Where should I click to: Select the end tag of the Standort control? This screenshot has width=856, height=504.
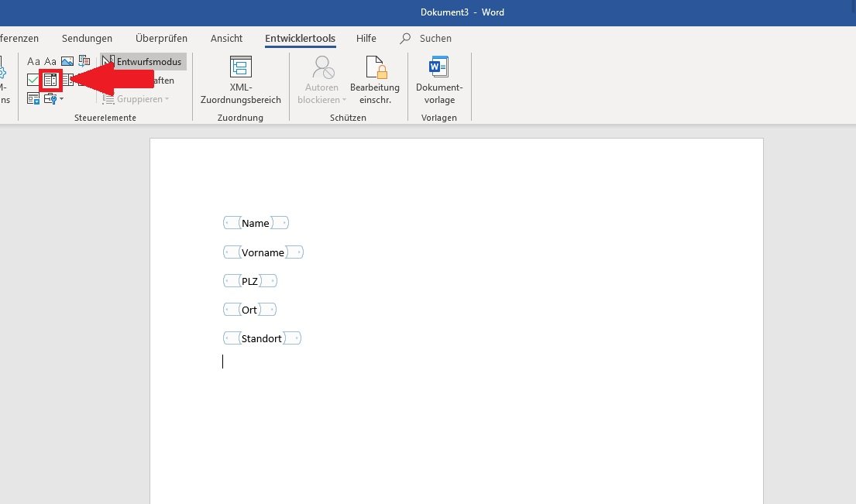(x=292, y=338)
